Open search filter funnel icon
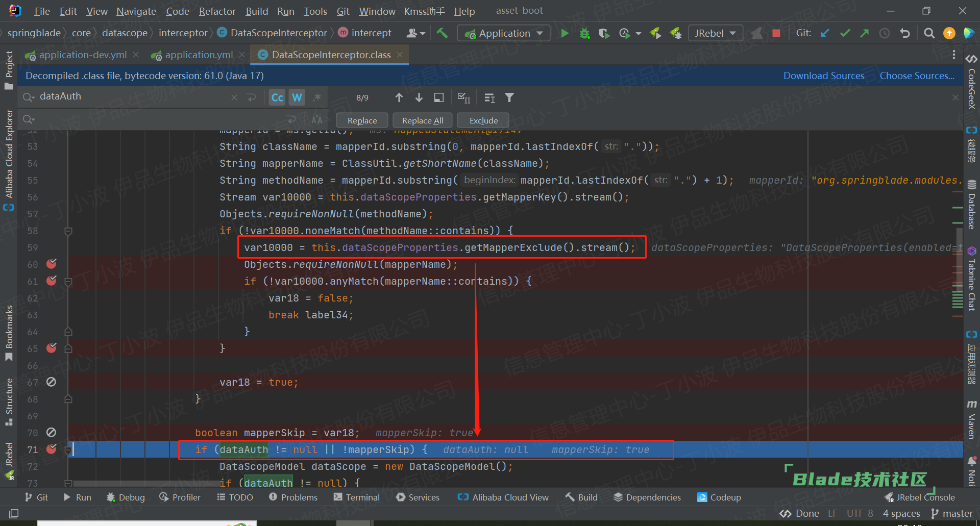The image size is (980, 526). click(x=509, y=97)
